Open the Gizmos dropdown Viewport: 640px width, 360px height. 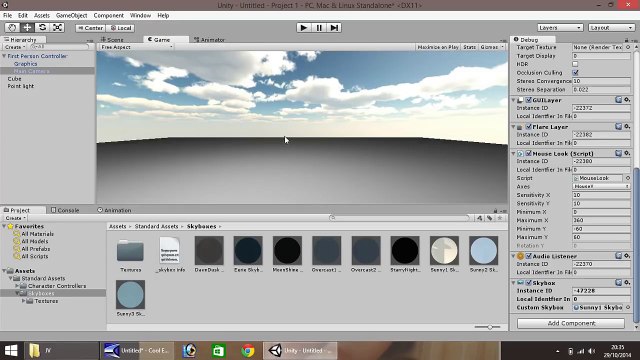point(492,47)
